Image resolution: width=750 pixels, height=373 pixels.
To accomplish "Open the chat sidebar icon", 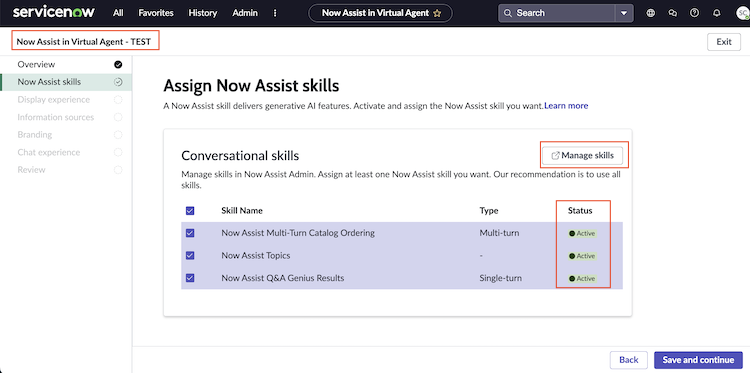I will pos(673,13).
